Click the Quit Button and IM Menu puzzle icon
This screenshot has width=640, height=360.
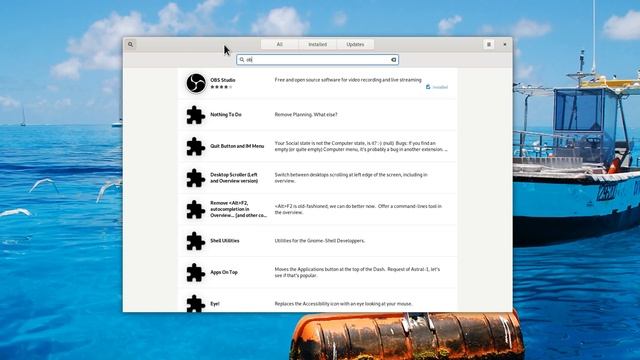point(196,146)
